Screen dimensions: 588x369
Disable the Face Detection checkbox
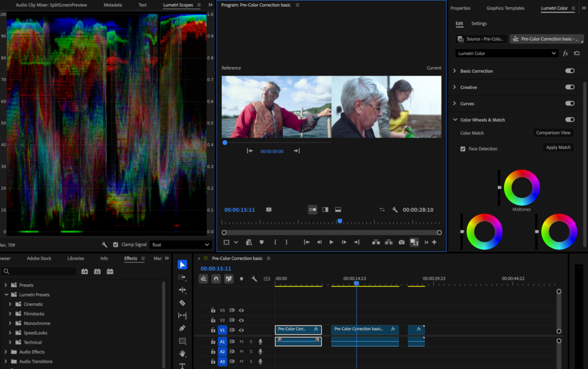(x=463, y=149)
